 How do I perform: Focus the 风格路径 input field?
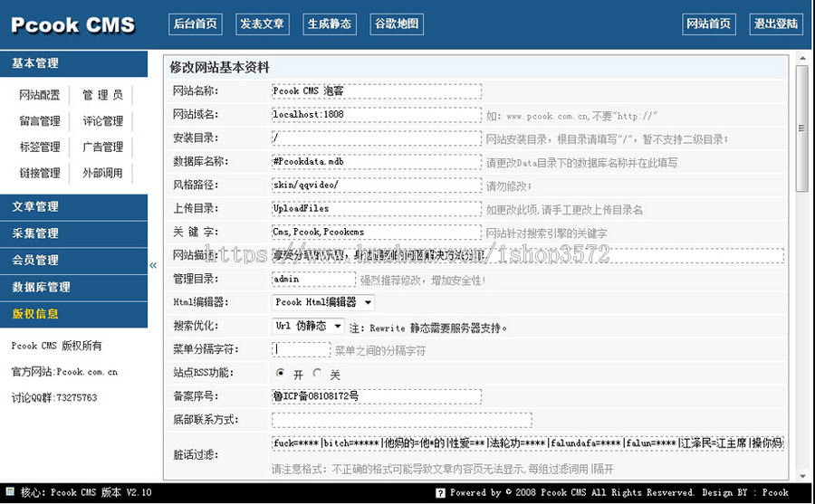tap(377, 185)
